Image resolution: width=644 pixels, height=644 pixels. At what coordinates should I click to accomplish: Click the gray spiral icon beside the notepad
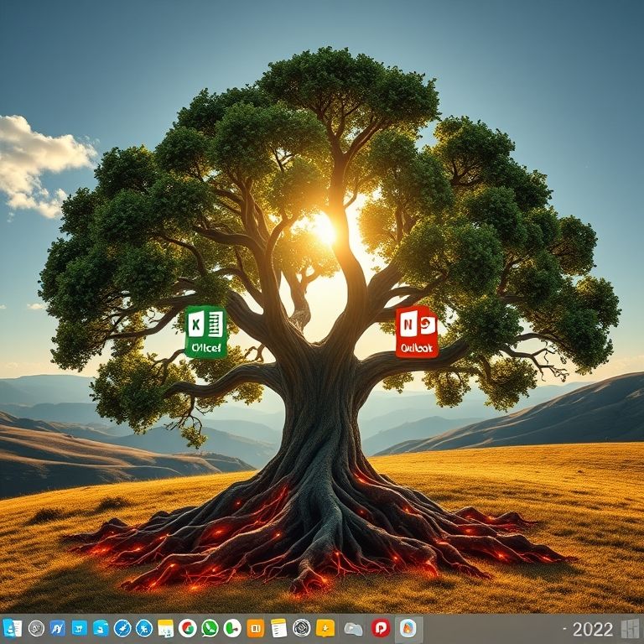[x=302, y=628]
